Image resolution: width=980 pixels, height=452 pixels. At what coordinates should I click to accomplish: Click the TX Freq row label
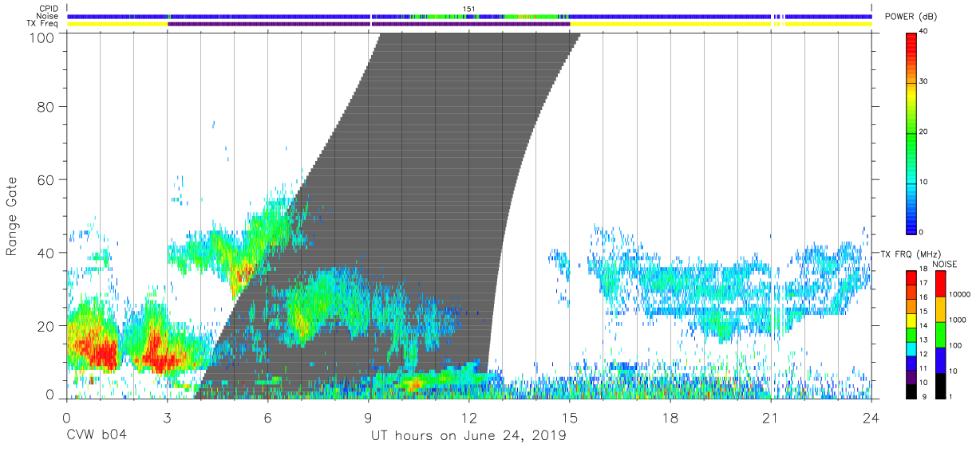41,23
